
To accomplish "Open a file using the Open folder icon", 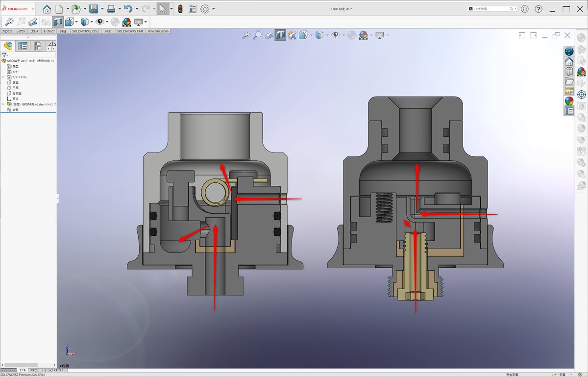I will (75, 9).
